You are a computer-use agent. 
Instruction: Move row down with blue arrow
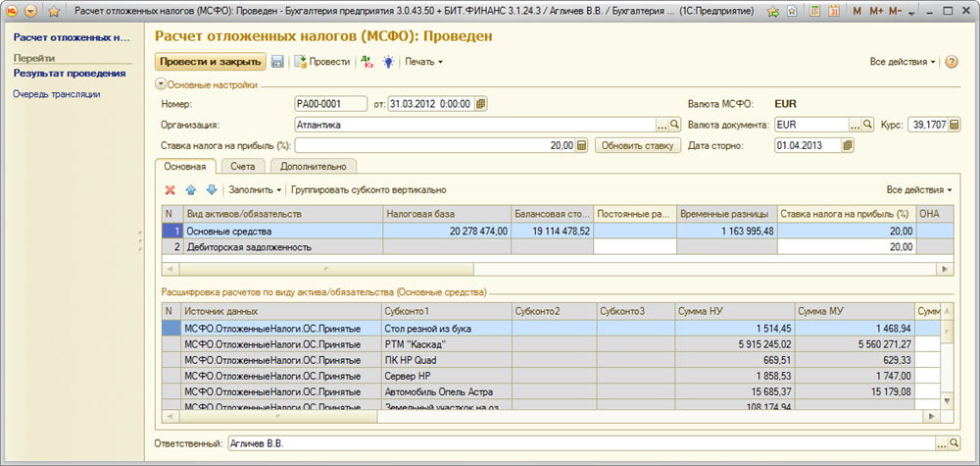coord(210,189)
